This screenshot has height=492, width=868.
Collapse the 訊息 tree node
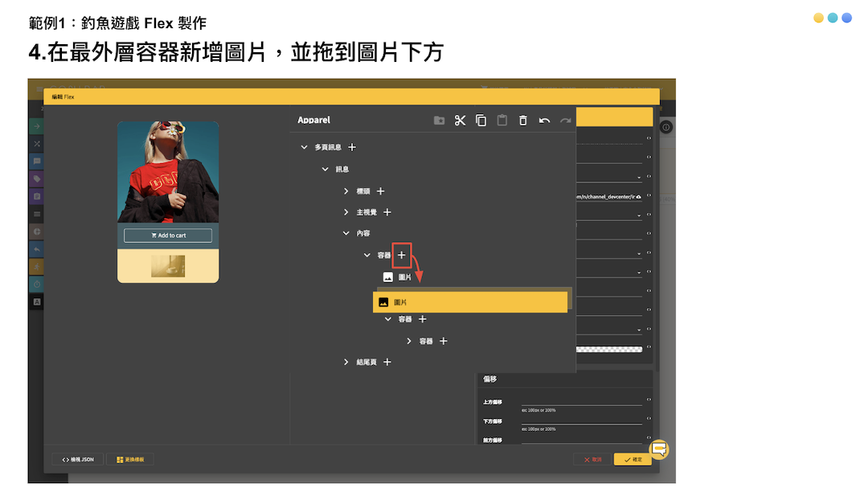coord(325,169)
